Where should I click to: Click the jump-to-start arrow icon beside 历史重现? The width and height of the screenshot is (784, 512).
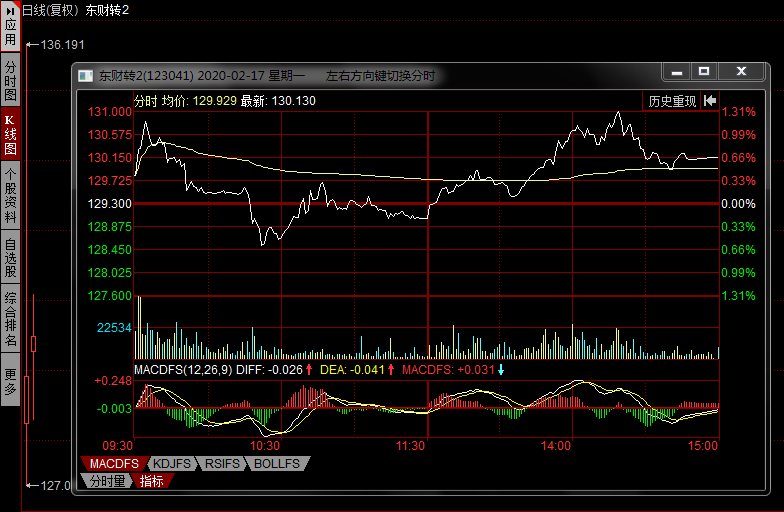click(x=710, y=101)
